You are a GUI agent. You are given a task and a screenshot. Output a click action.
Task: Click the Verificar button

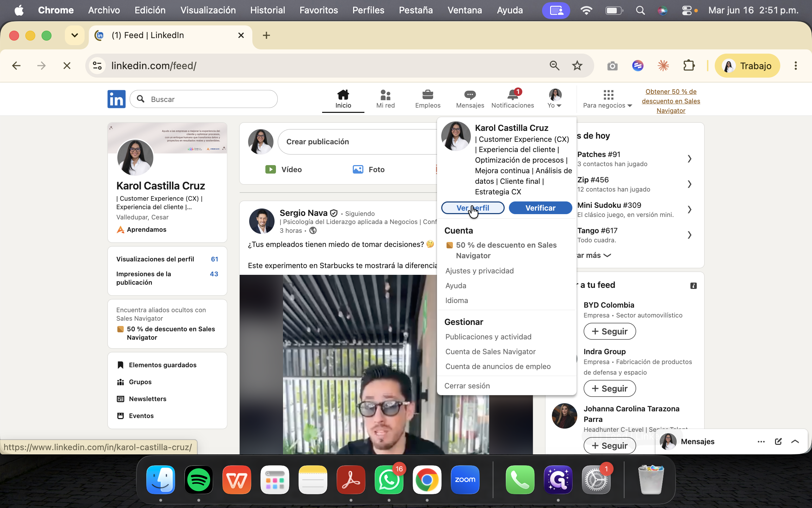point(540,208)
